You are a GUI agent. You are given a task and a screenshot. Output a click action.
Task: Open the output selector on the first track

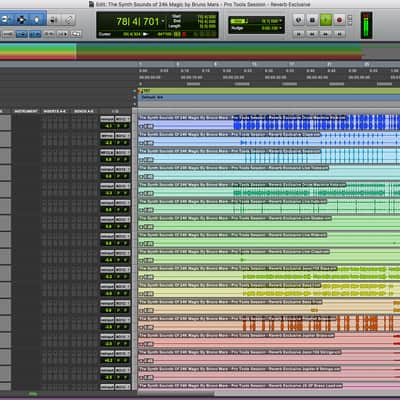point(122,119)
